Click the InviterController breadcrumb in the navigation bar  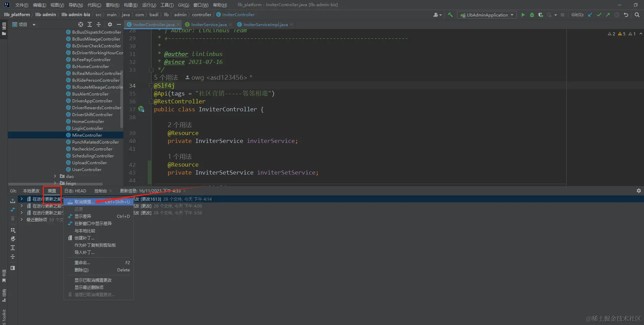[x=238, y=15]
